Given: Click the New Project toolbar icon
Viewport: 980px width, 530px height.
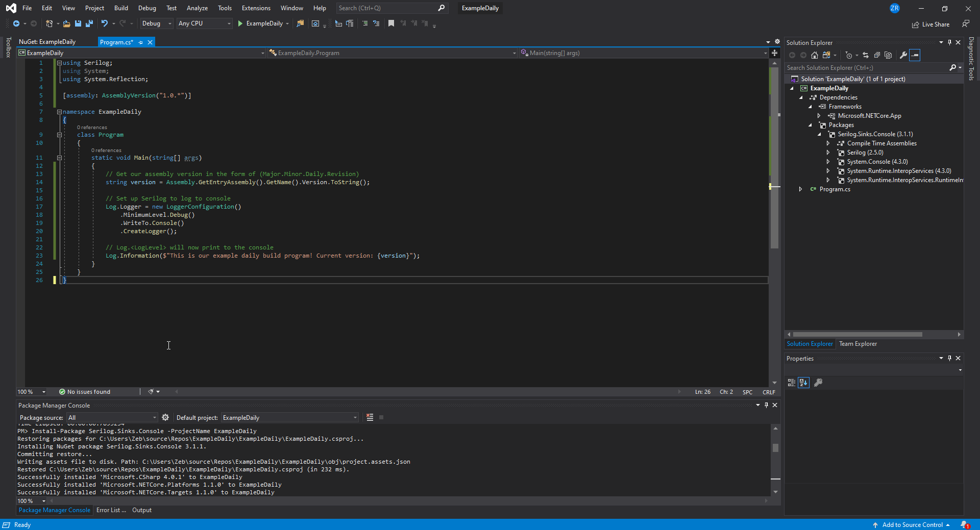Looking at the screenshot, I should click(x=50, y=23).
